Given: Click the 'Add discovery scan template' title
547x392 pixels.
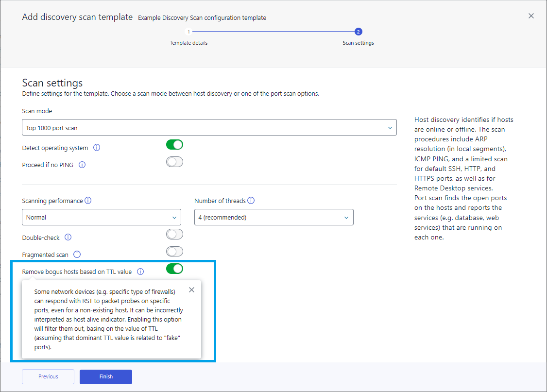Looking at the screenshot, I should click(x=77, y=17).
